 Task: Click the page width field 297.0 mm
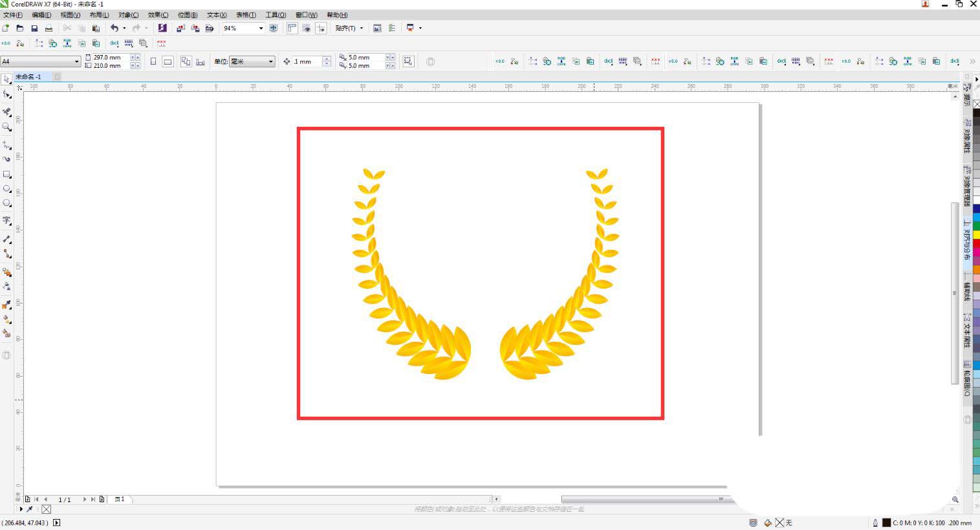[111, 57]
